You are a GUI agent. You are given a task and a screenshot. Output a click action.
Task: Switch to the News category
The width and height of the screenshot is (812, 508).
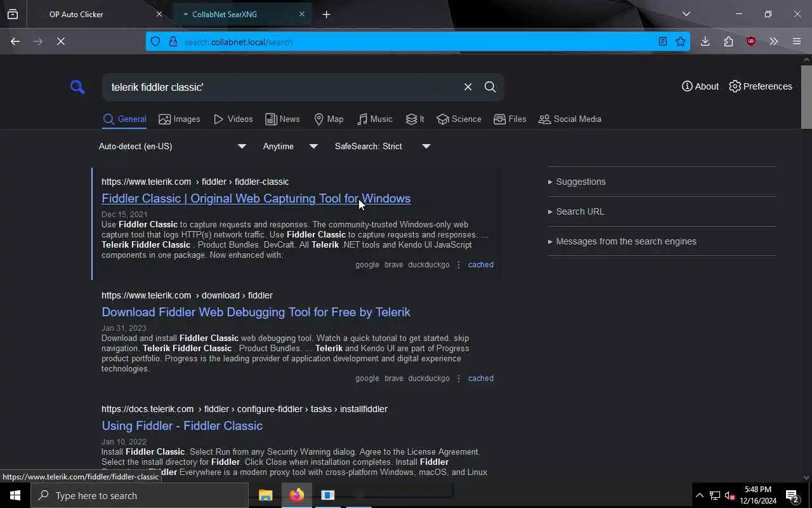[x=282, y=119]
